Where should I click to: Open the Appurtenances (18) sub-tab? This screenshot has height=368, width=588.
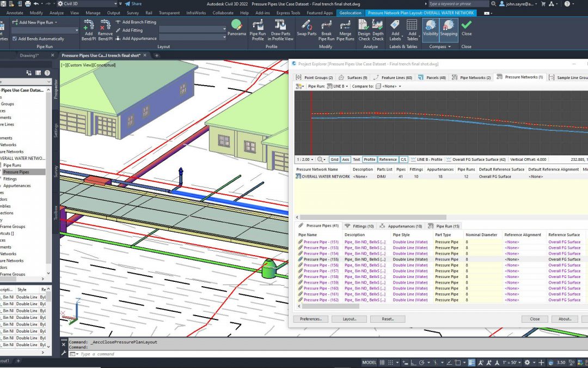click(x=401, y=226)
